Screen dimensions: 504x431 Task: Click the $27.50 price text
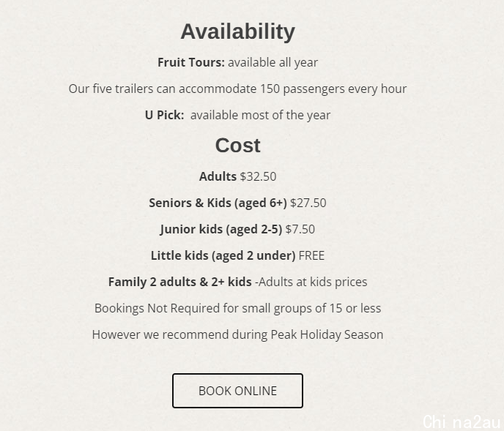[x=308, y=203]
